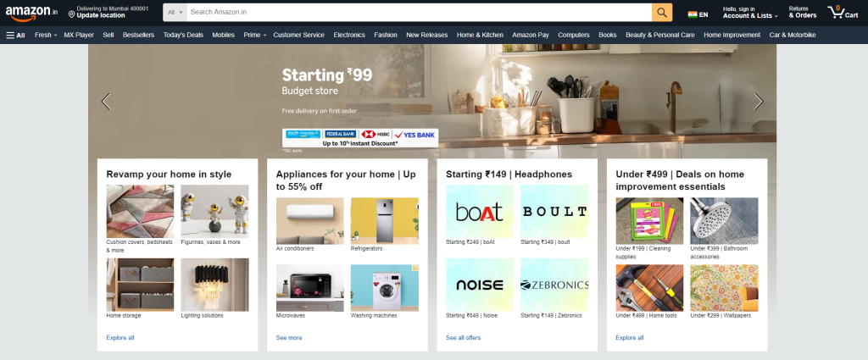Click the Amazon.in logo
This screenshot has height=360, width=868.
coord(31,13)
